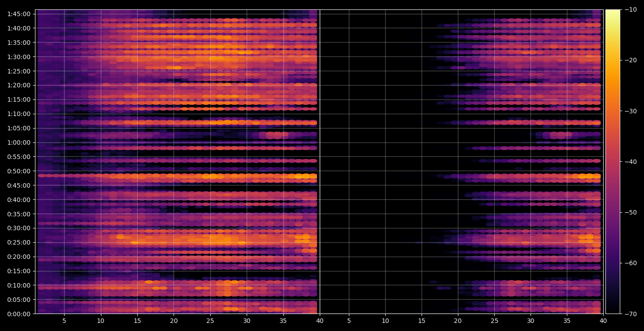Select the 1:25:00 y-axis tick label

(19, 71)
